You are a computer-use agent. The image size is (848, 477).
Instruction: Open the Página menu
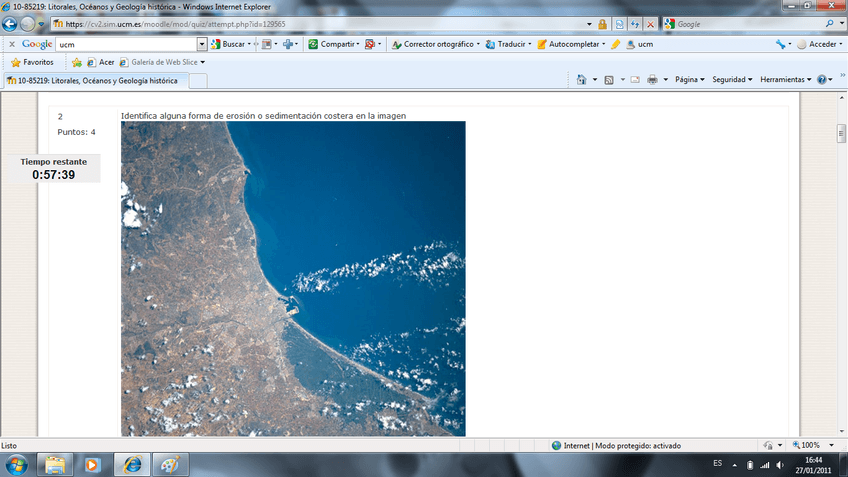[689, 80]
